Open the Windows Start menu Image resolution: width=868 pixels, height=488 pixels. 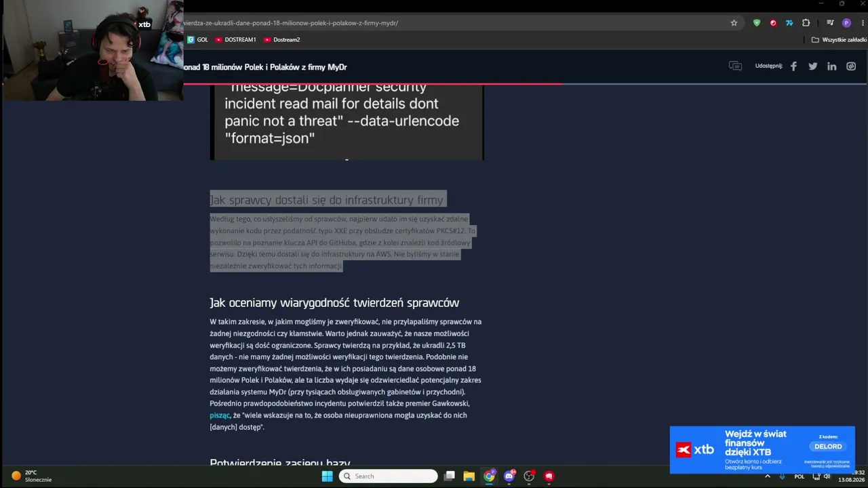pos(327,476)
